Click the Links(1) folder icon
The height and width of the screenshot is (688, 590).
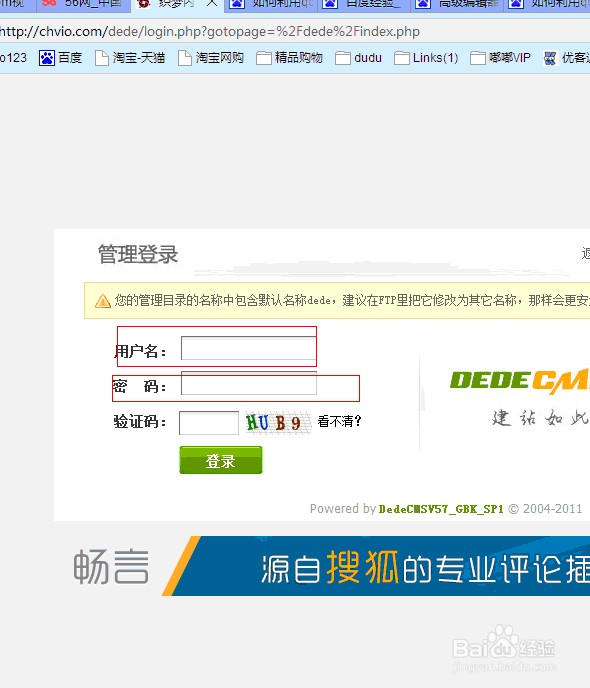point(401,58)
